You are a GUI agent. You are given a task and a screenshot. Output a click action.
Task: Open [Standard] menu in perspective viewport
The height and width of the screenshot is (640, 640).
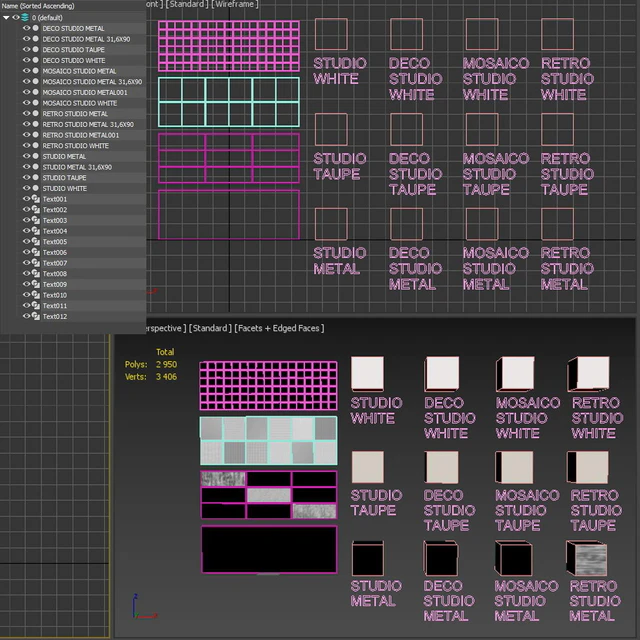[x=210, y=328]
